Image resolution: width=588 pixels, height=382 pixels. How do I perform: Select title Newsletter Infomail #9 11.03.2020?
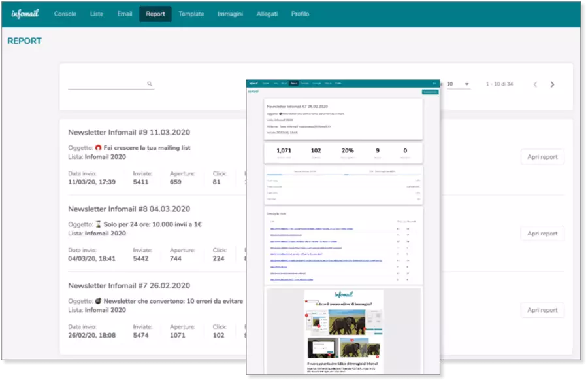[129, 132]
